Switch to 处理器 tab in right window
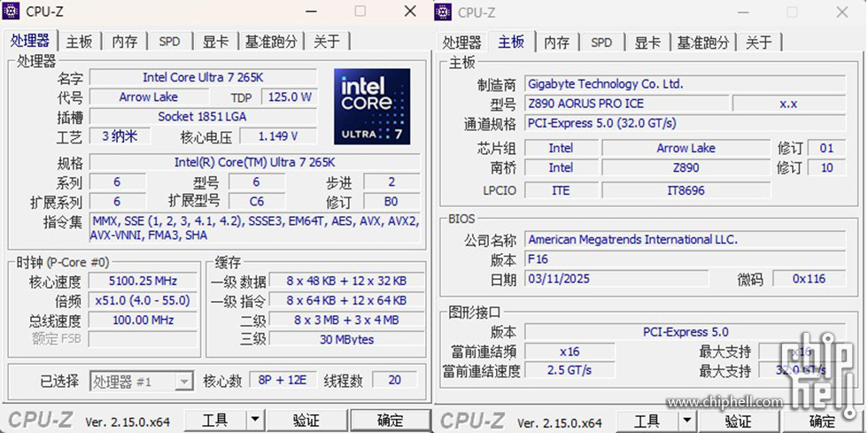This screenshot has width=868, height=433. [461, 43]
